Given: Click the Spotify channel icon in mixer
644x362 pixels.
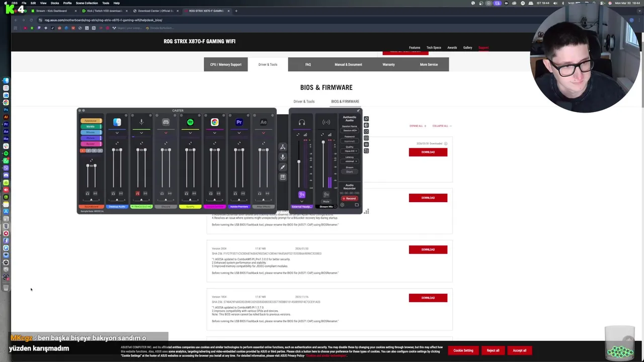Looking at the screenshot, I should coord(190,122).
